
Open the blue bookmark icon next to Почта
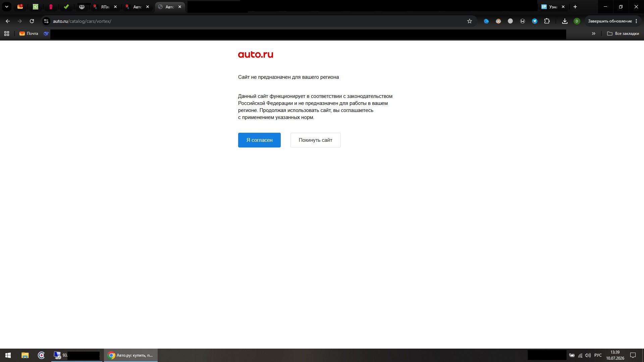(46, 34)
